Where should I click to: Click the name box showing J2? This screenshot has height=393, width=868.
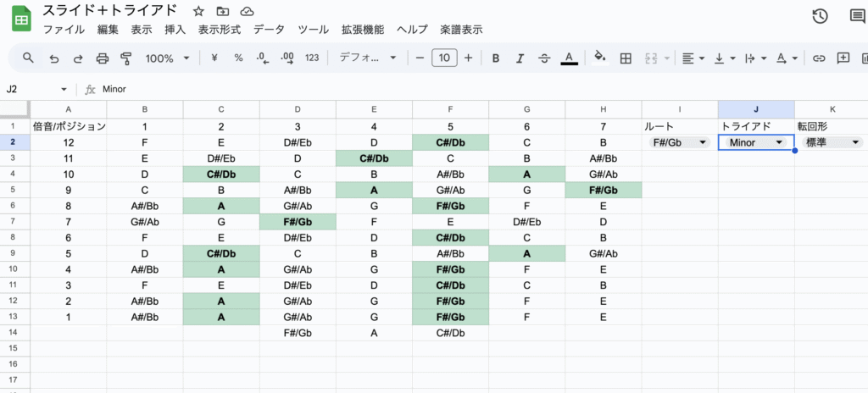coord(34,89)
